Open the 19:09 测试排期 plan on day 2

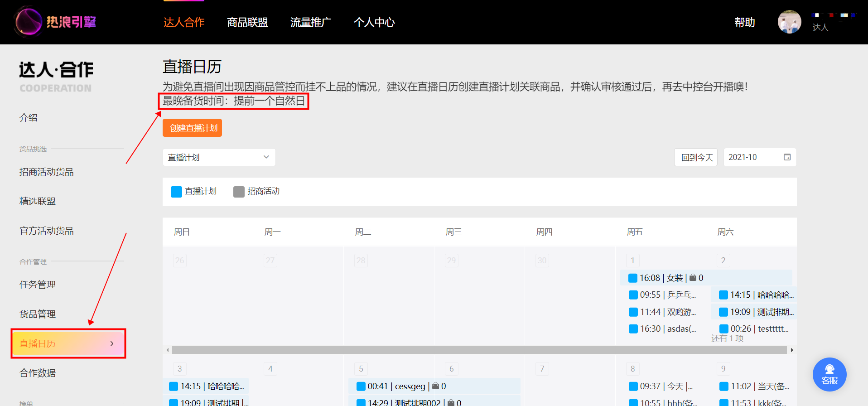[754, 312]
